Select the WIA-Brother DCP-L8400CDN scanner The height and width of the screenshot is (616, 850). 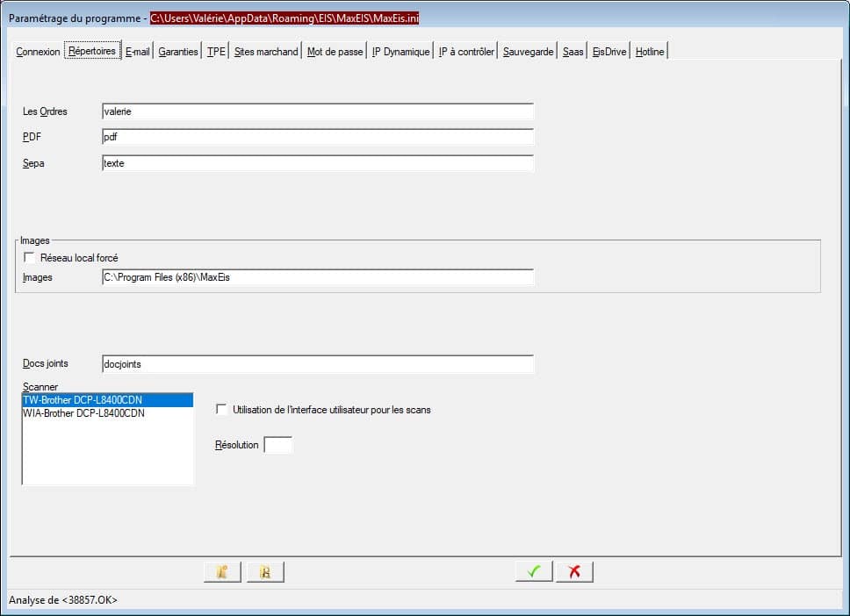point(83,413)
